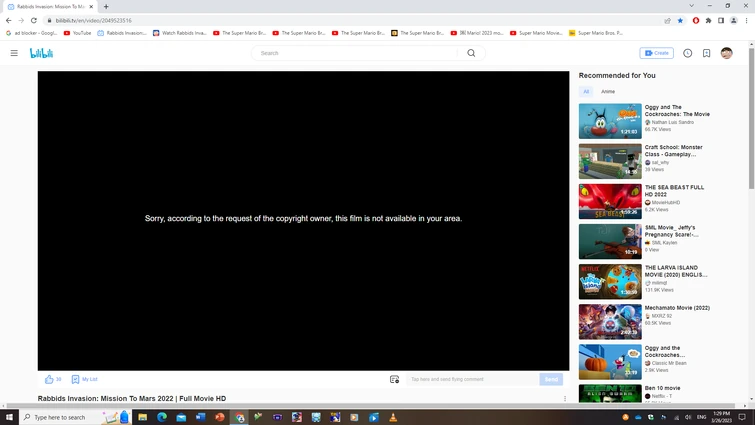Open THE LARVA ISLAND MOVIE title link
The width and height of the screenshot is (755, 425).
point(676,271)
